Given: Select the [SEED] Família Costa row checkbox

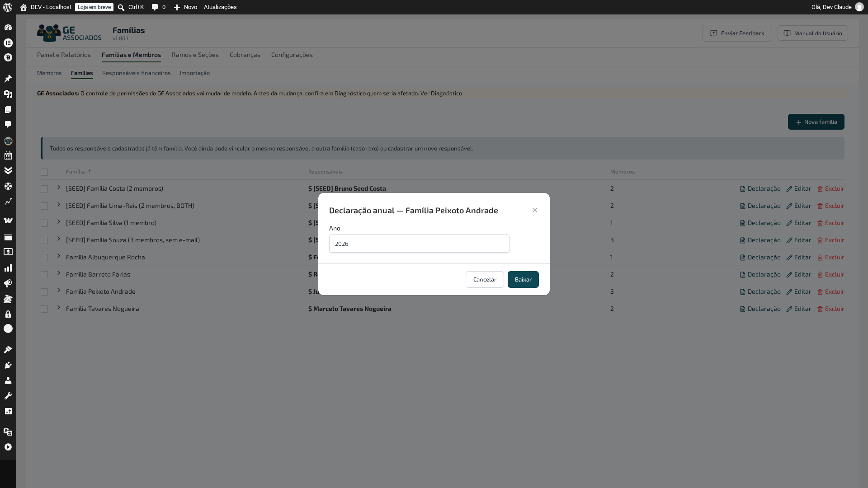Looking at the screenshot, I should click(x=44, y=189).
